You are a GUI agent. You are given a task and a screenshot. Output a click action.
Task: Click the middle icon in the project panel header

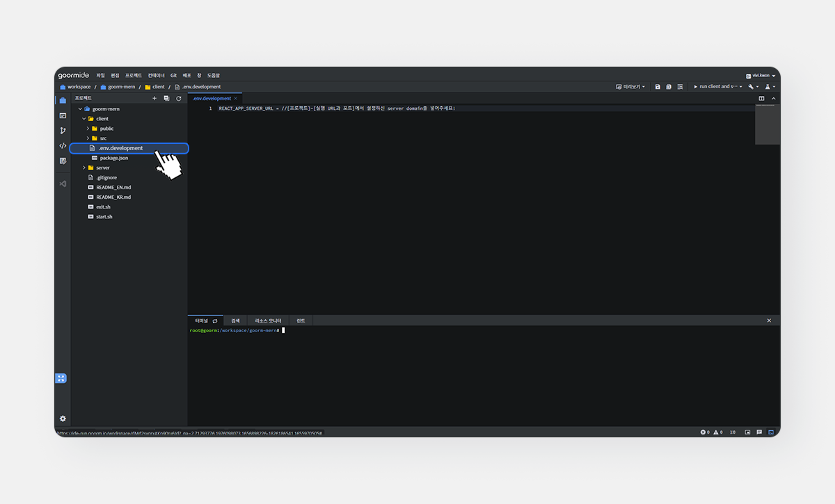(166, 98)
